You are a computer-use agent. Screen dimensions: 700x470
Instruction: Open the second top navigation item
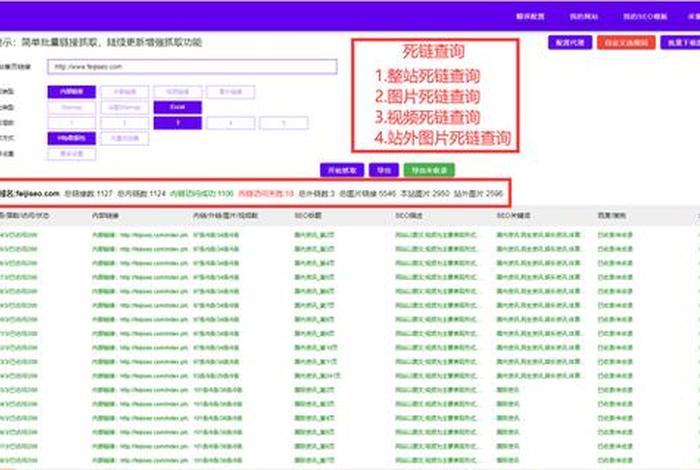[584, 17]
